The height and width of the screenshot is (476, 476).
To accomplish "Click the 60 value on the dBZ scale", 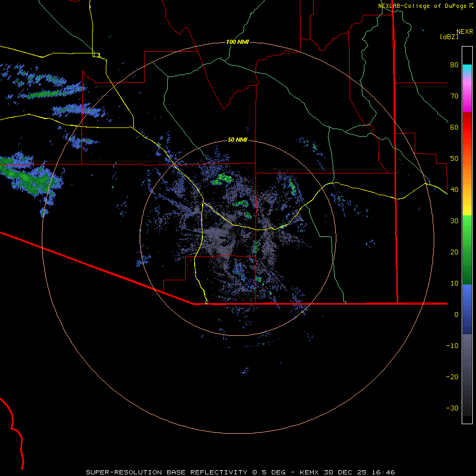I will [454, 127].
